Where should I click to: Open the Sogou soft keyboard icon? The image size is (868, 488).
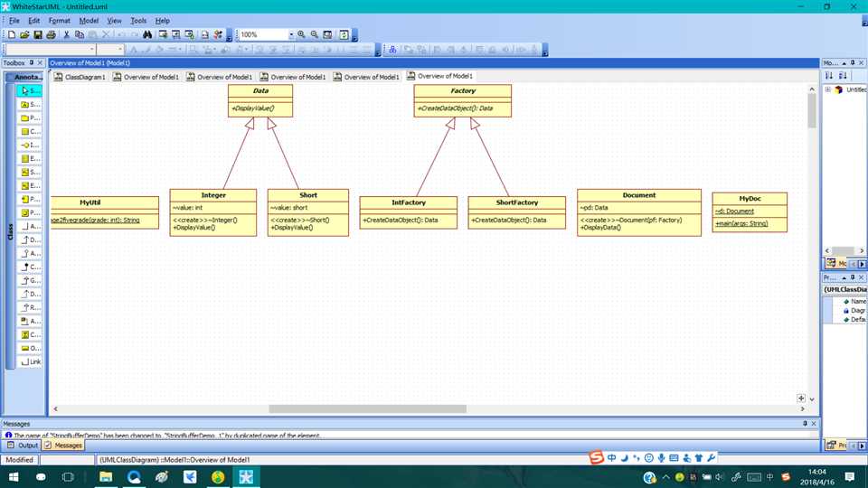point(674,457)
